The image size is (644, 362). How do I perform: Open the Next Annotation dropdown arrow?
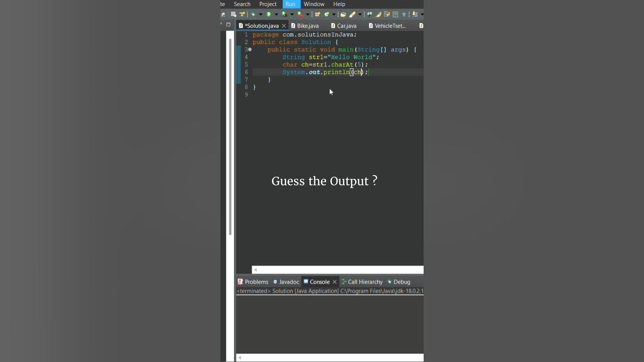pos(422,15)
